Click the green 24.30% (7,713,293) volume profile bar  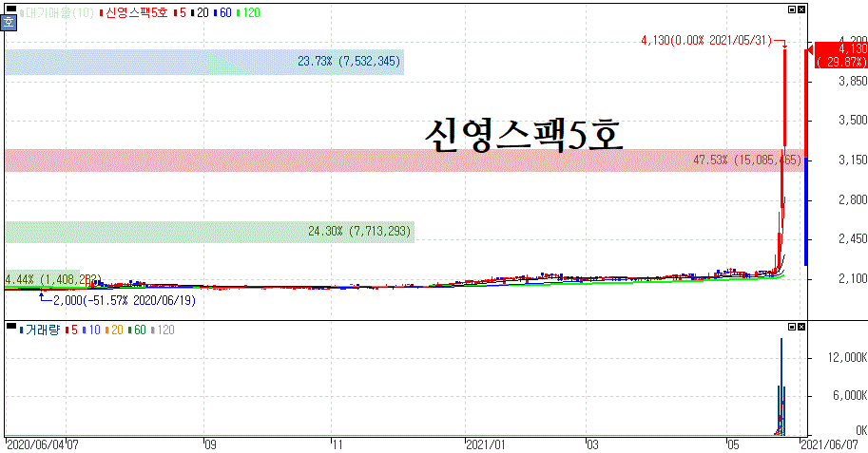(210, 232)
